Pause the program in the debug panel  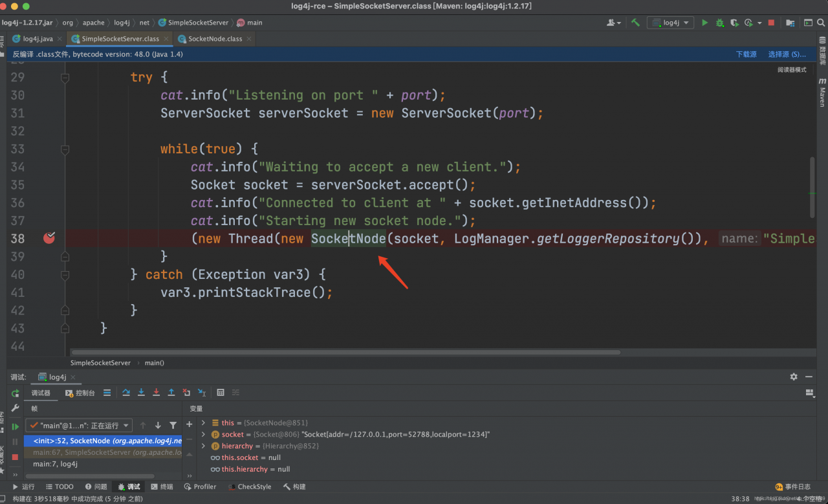click(15, 442)
